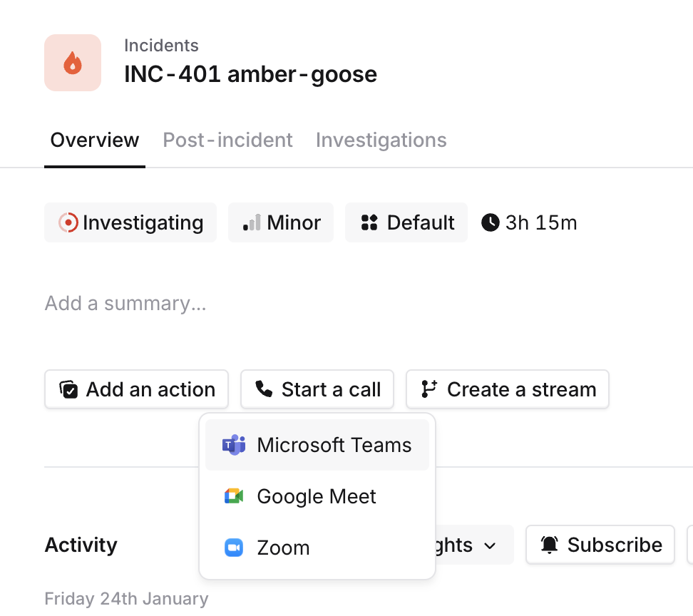The image size is (693, 616).
Task: Choose Google Meet from the call menu
Action: tap(317, 496)
